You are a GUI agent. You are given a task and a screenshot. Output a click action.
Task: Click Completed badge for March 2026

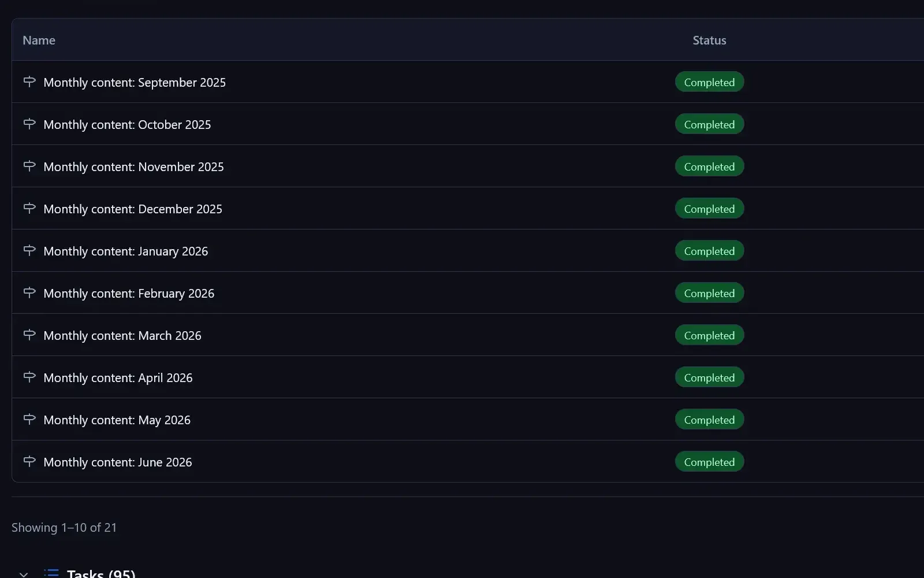(x=709, y=335)
